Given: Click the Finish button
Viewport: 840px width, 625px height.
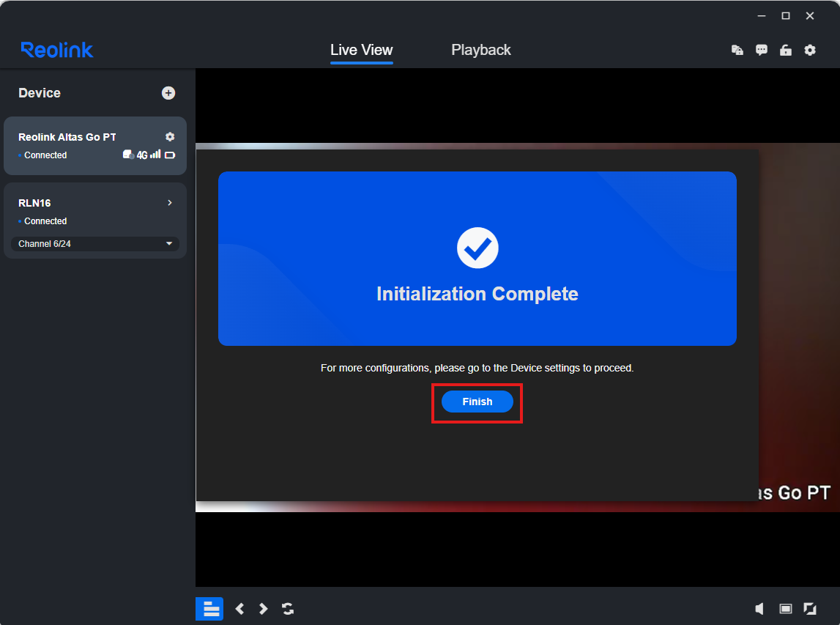Looking at the screenshot, I should tap(477, 402).
